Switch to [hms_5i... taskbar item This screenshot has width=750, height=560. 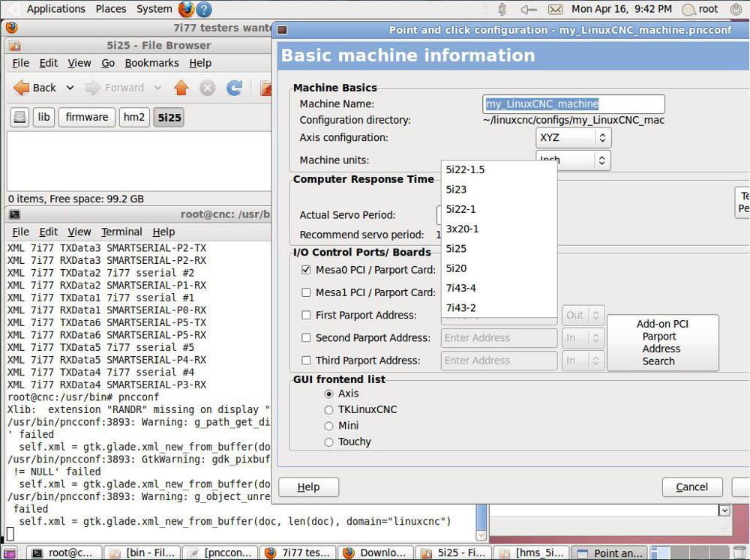[x=532, y=553]
